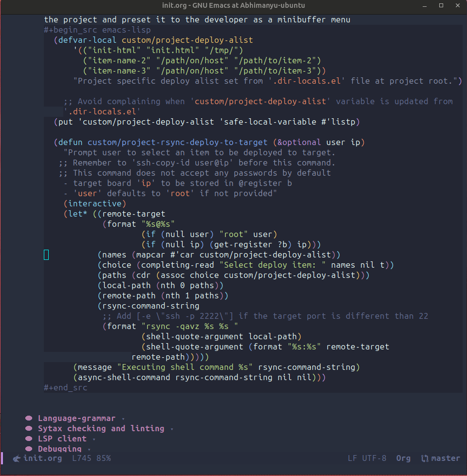Click the defvar-local keyword
This screenshot has height=476, width=467.
88,40
